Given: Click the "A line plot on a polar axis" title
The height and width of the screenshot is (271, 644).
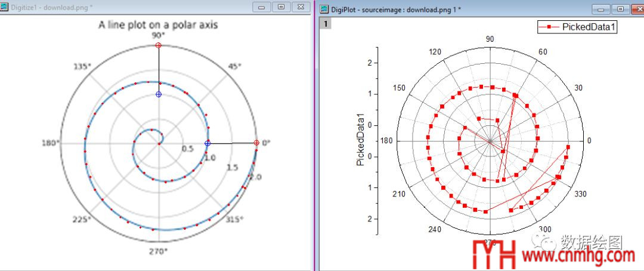Looking at the screenshot, I should click(x=158, y=25).
